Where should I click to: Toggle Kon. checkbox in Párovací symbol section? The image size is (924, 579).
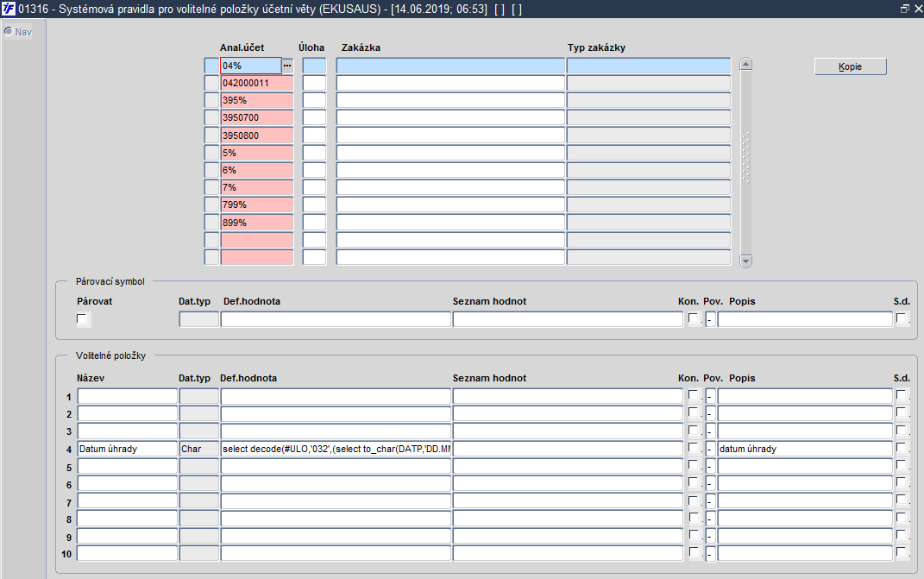(x=694, y=318)
